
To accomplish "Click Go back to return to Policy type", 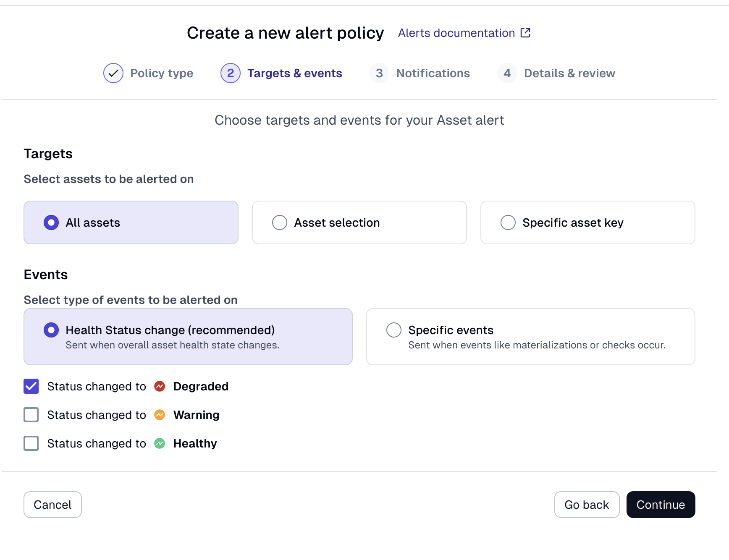I will 587,505.
